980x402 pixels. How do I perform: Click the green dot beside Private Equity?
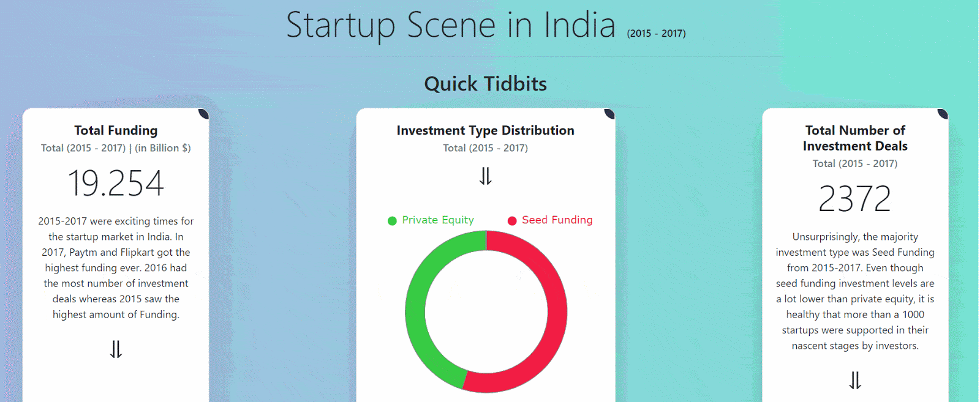point(392,220)
